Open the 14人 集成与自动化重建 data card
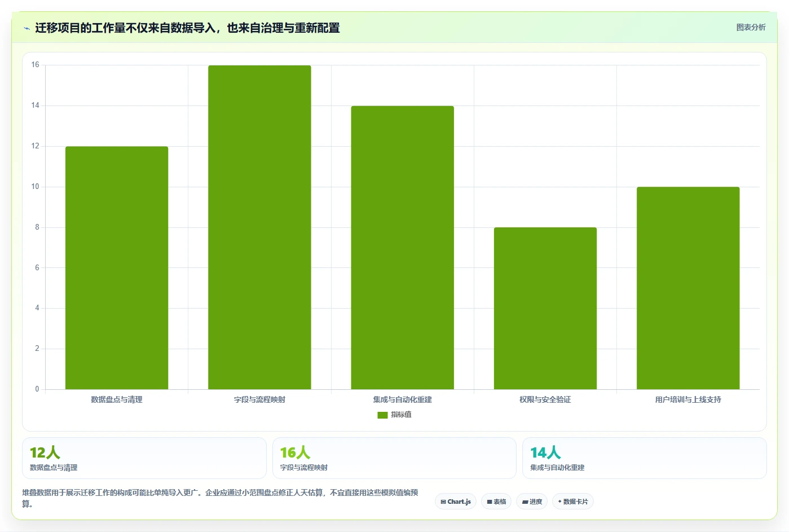The image size is (789, 532). 645,458
